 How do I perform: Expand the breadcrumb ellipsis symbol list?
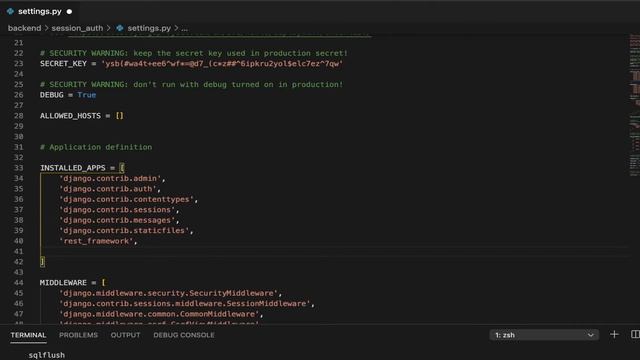pos(184,28)
